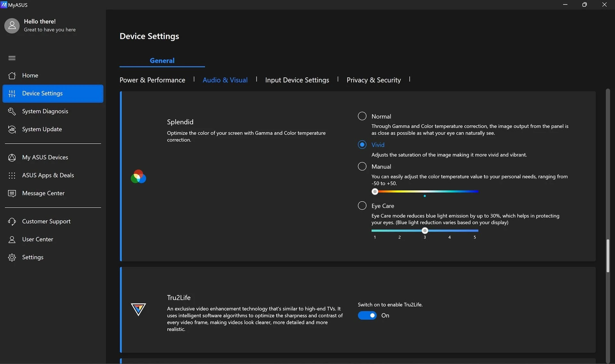Open Message Center page
The image size is (615, 364).
[x=53, y=193]
